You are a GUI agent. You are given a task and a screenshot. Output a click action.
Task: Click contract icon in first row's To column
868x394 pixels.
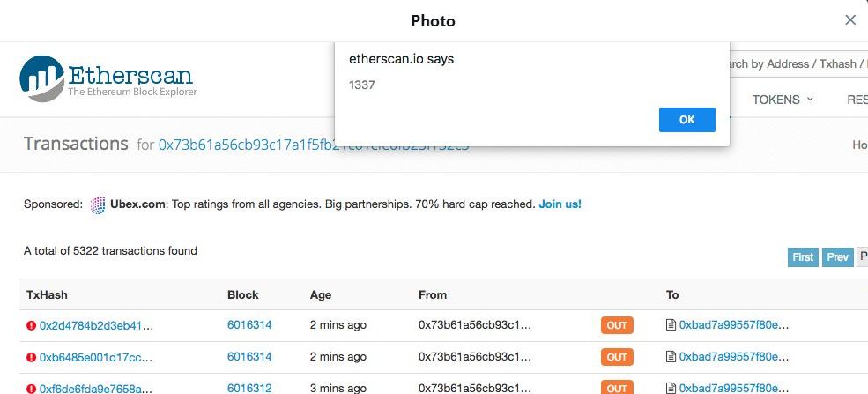pos(671,325)
